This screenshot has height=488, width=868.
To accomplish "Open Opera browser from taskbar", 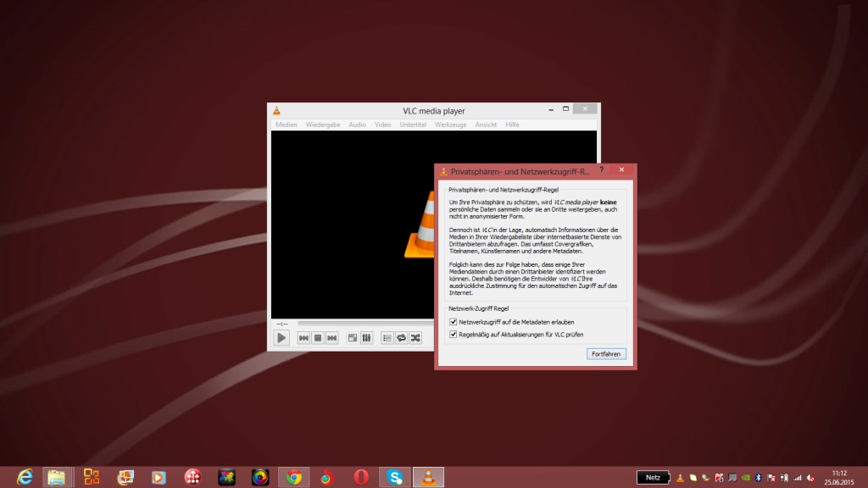I will coord(361,477).
